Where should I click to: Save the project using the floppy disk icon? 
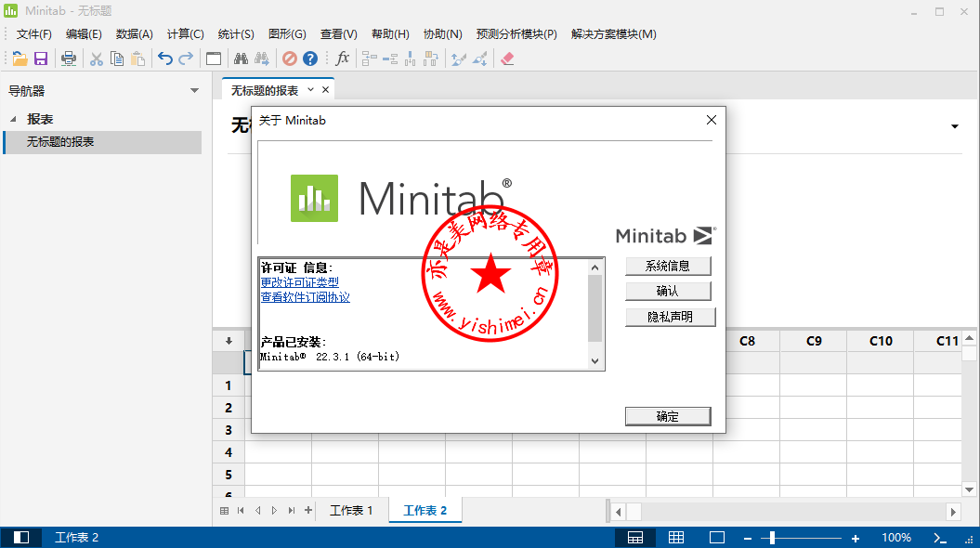(41, 59)
